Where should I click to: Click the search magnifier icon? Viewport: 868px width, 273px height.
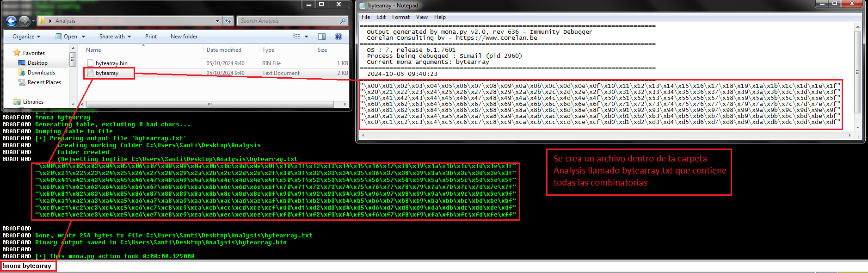click(343, 21)
